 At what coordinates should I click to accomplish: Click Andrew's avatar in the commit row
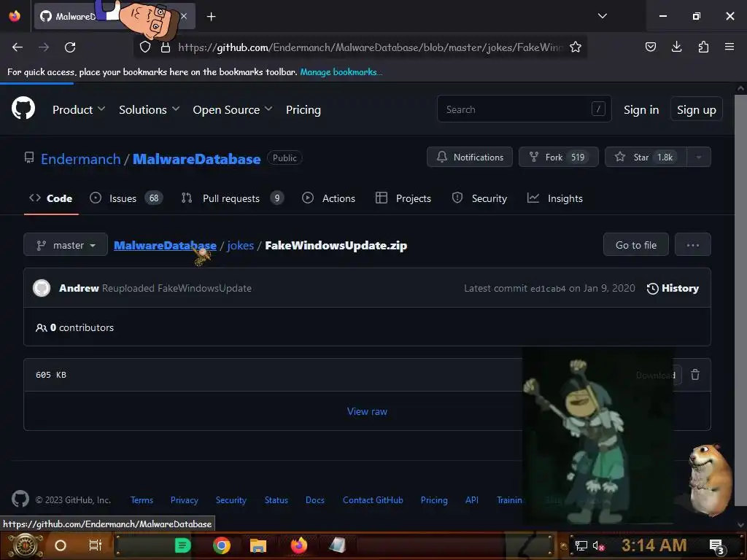pyautogui.click(x=42, y=288)
